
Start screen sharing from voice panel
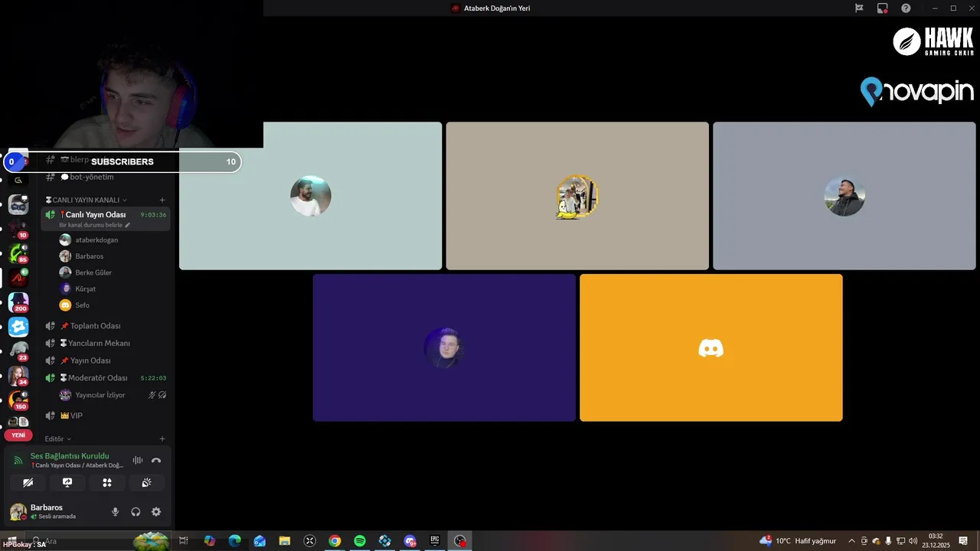67,483
